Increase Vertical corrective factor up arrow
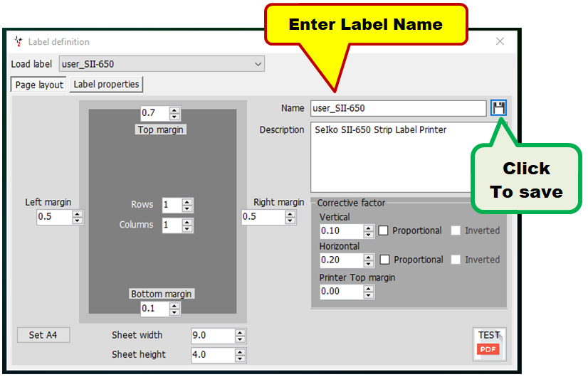This screenshot has width=588, height=377. [x=369, y=228]
